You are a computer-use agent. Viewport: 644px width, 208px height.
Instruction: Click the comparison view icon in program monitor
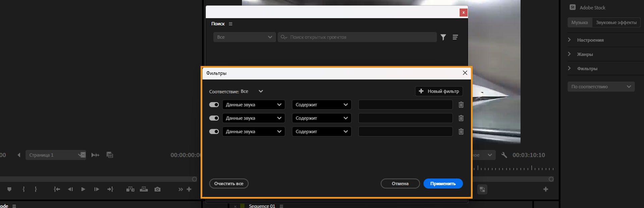tap(482, 189)
